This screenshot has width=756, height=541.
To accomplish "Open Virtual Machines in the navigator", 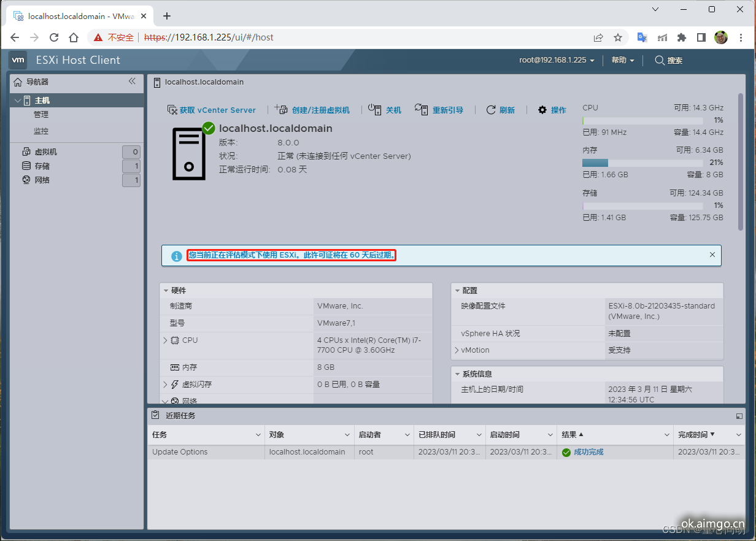I will (46, 152).
